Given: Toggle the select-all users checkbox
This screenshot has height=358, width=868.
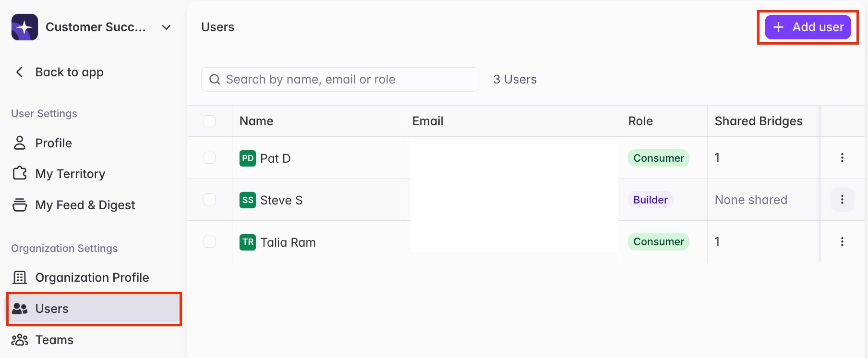Looking at the screenshot, I should 210,121.
